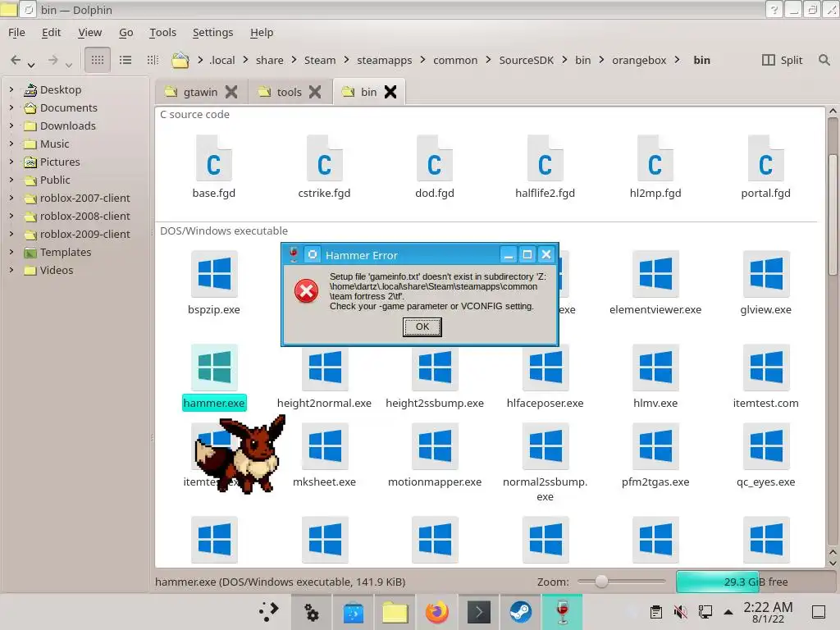Select the itemtest.com file icon
Screen dimensions: 840x630
pyautogui.click(x=766, y=367)
